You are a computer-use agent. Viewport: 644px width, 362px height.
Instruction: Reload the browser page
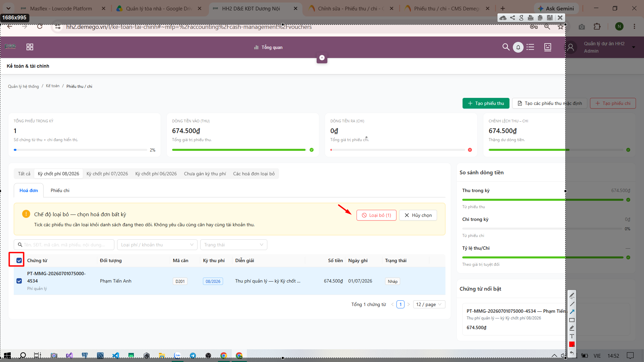tap(40, 27)
